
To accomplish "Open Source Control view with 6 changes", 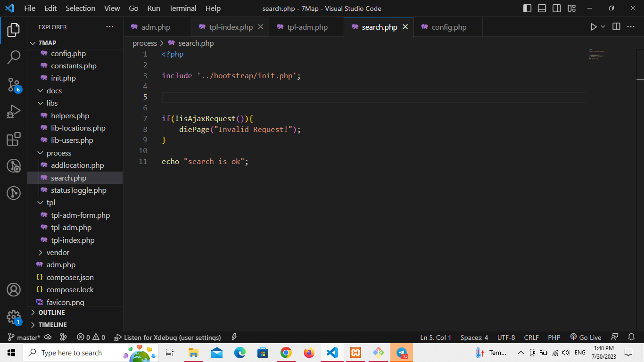I will 14,85.
